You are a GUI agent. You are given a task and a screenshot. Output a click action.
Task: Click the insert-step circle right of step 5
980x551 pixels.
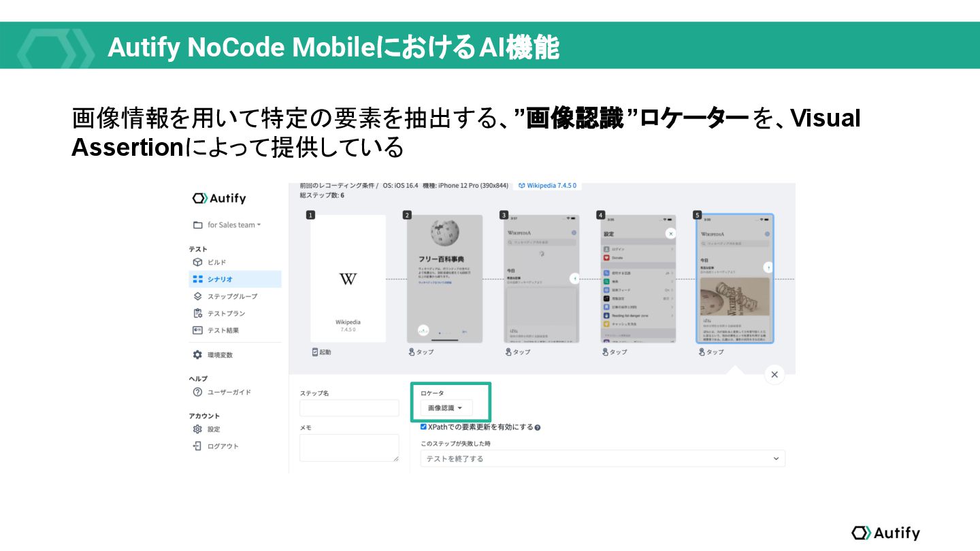pos(768,267)
